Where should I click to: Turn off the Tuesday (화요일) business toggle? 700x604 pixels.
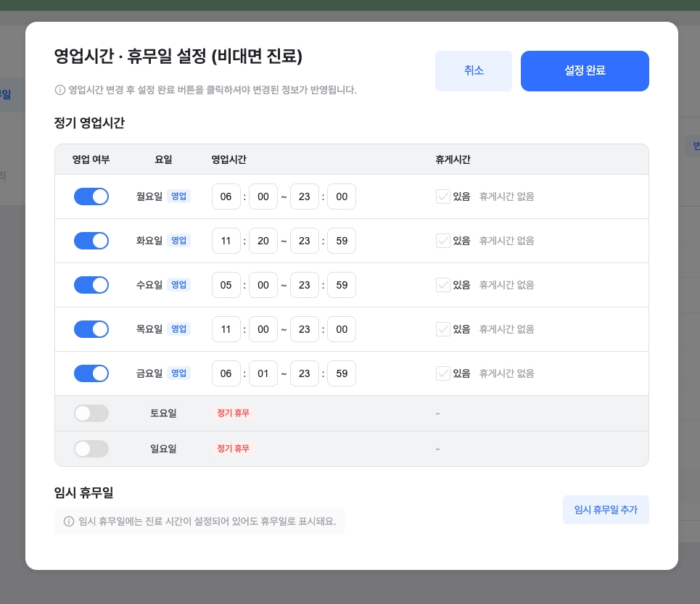pyautogui.click(x=91, y=241)
